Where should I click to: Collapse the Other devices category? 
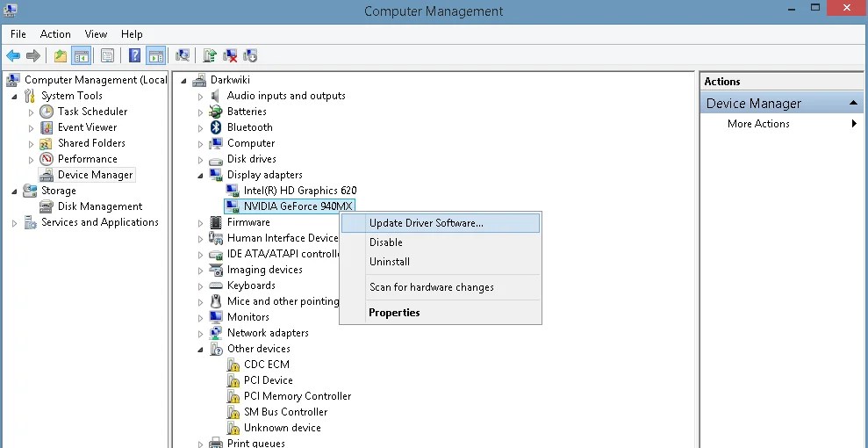point(200,350)
